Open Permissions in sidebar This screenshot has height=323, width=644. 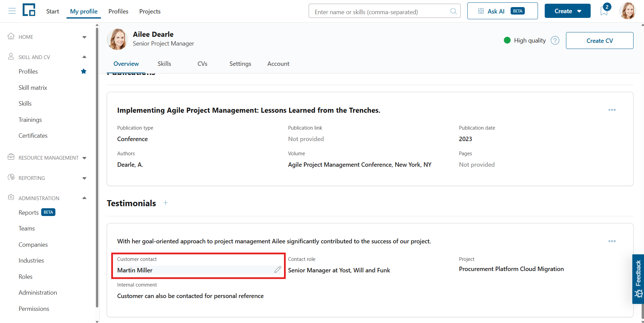tap(34, 309)
